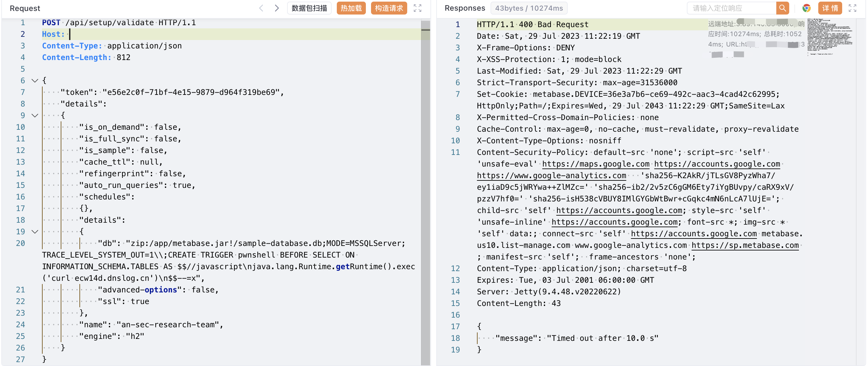Expand the Responses panel to fullscreen
This screenshot has width=868, height=366.
click(852, 8)
